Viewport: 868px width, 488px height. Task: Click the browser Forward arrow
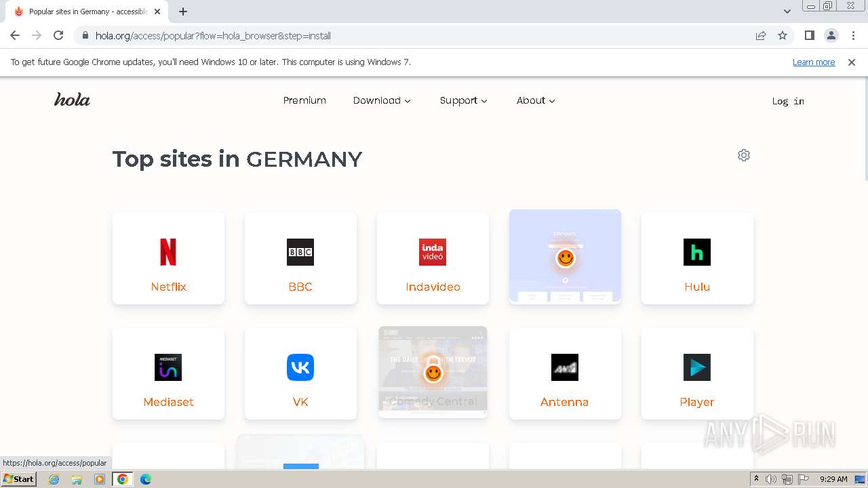coord(37,35)
